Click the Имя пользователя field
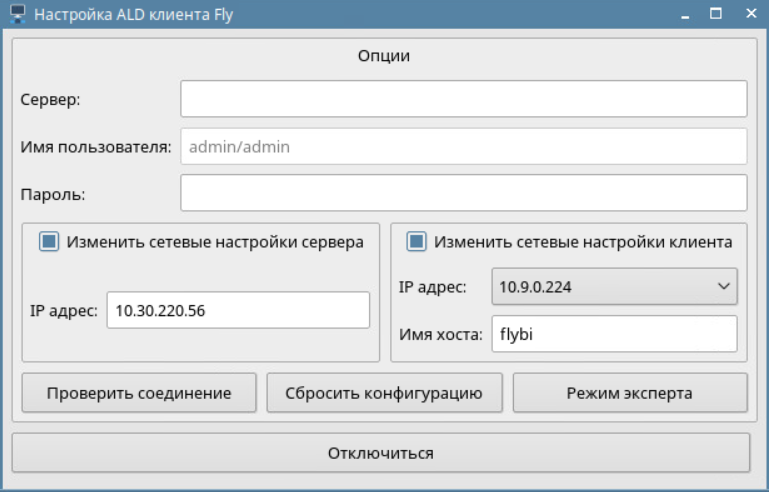Screen dimensions: 769x492 (x=463, y=146)
